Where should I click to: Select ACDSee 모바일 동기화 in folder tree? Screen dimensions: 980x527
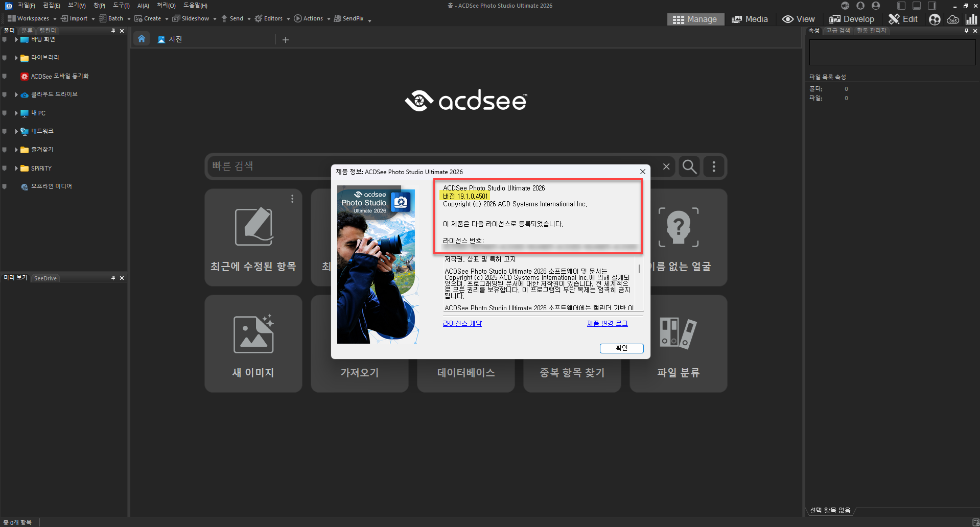(55, 76)
